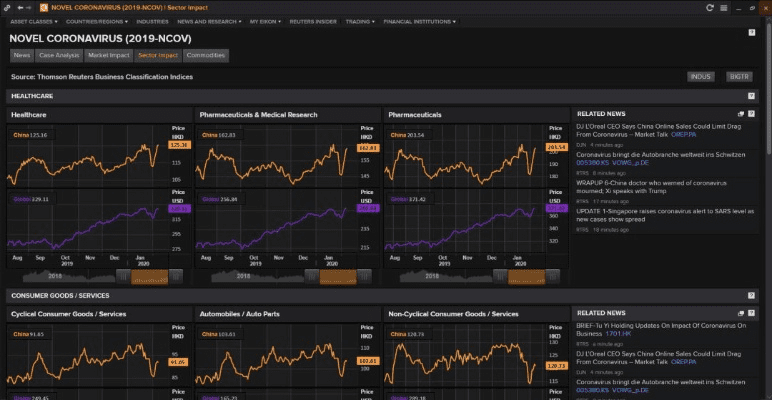Toggle the INDUS view button
The height and width of the screenshot is (400, 772).
(x=701, y=76)
